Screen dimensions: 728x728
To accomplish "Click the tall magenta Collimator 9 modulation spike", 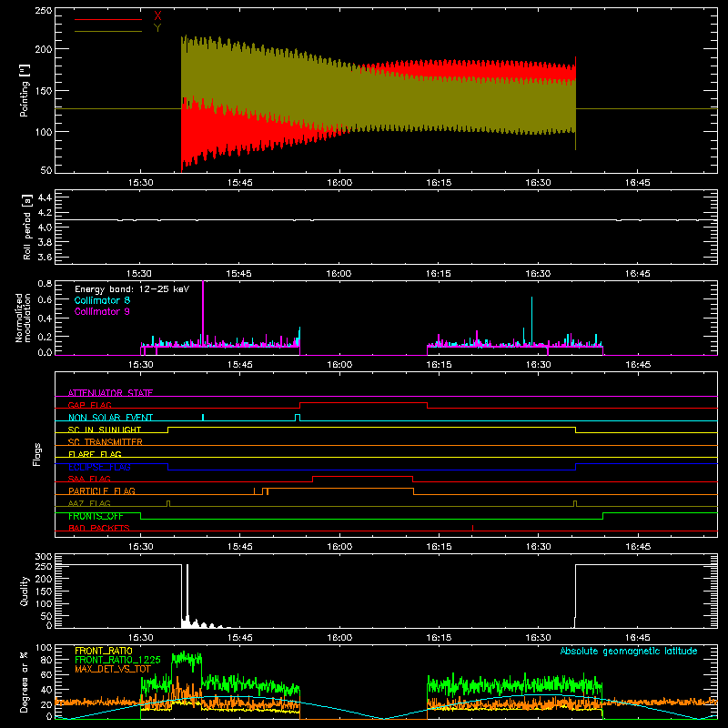I will 203,313.
